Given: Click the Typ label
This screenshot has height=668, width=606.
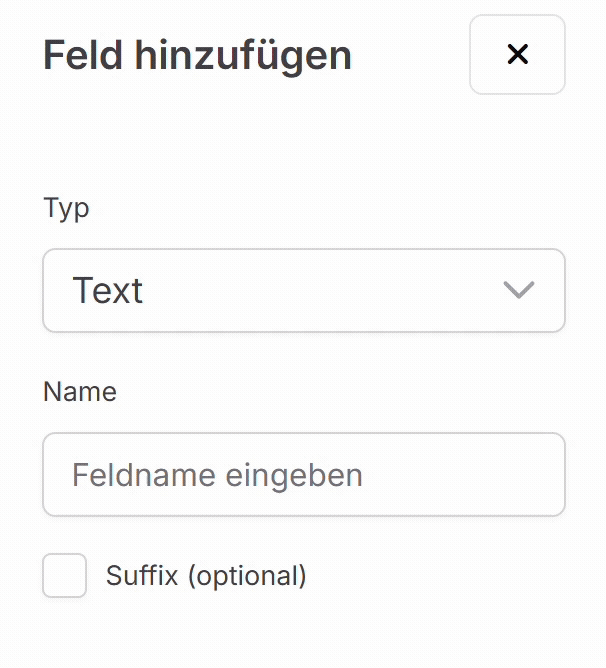Looking at the screenshot, I should tap(66, 208).
